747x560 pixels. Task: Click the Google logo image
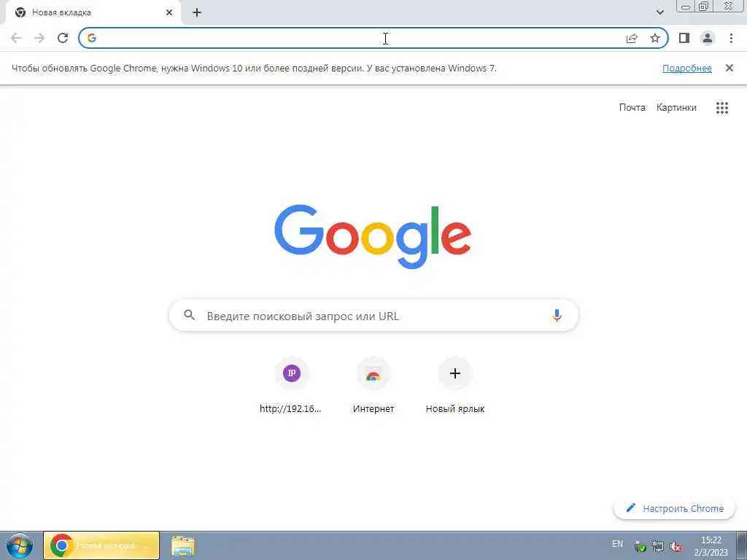point(373,237)
